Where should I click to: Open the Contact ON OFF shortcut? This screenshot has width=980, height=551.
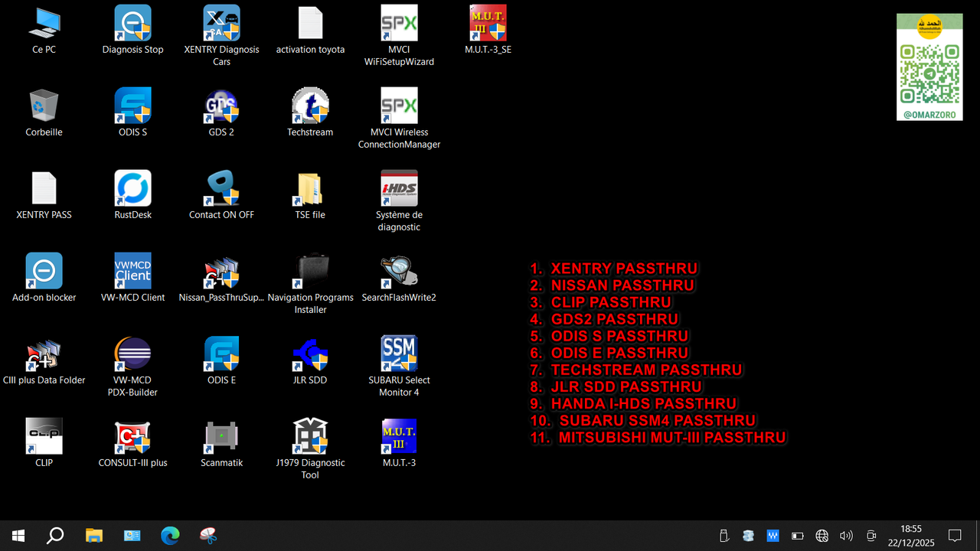221,196
